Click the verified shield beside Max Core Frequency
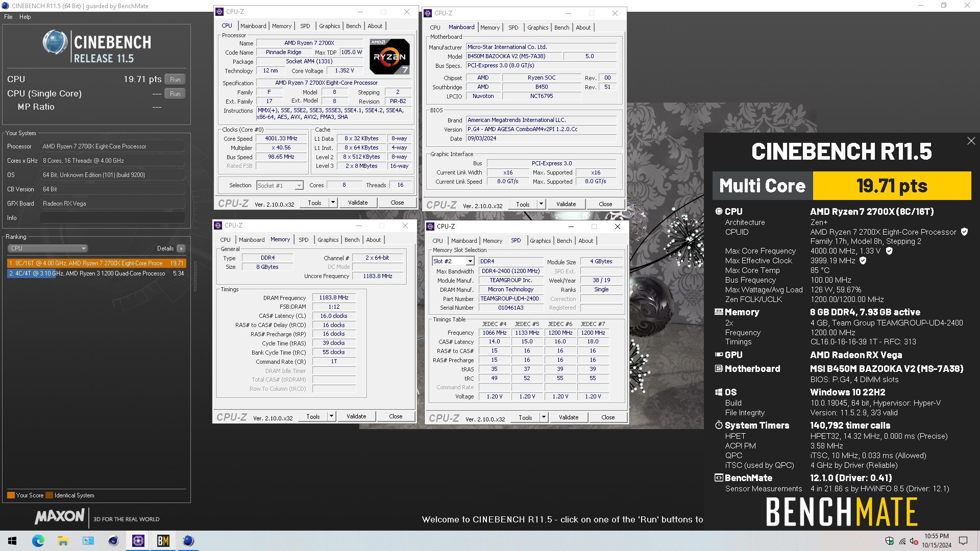 pos(889,251)
